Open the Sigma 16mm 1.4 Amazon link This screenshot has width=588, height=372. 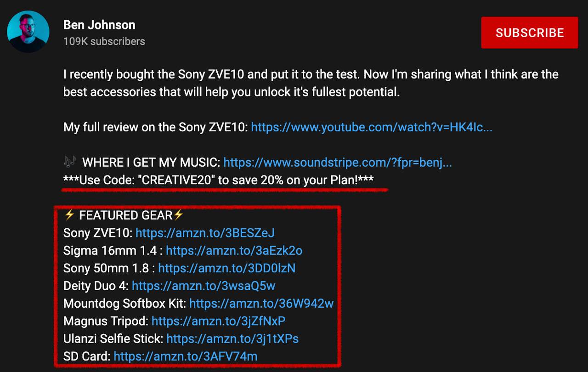click(x=234, y=250)
